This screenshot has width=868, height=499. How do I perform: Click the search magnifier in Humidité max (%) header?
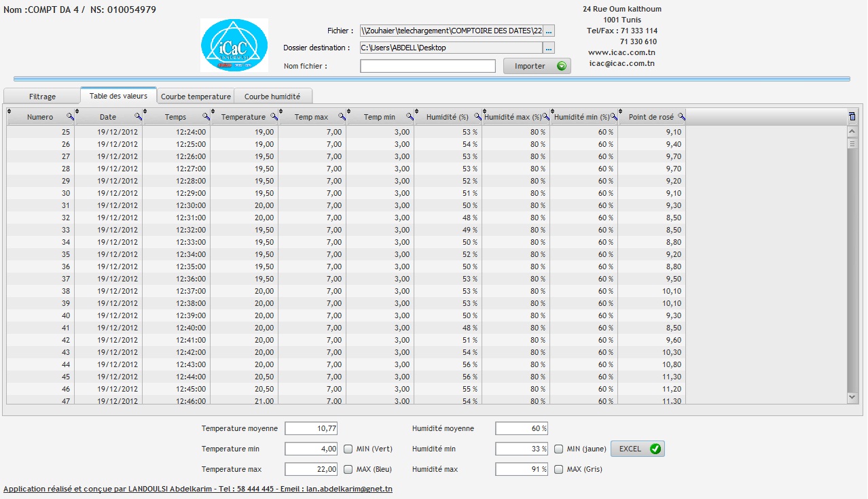point(545,117)
